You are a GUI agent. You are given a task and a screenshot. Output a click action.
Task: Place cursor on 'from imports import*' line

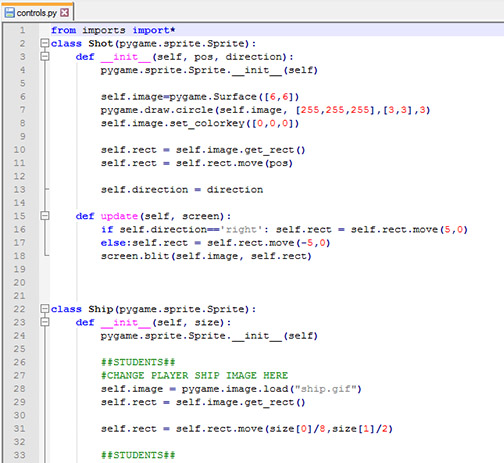[x=113, y=30]
